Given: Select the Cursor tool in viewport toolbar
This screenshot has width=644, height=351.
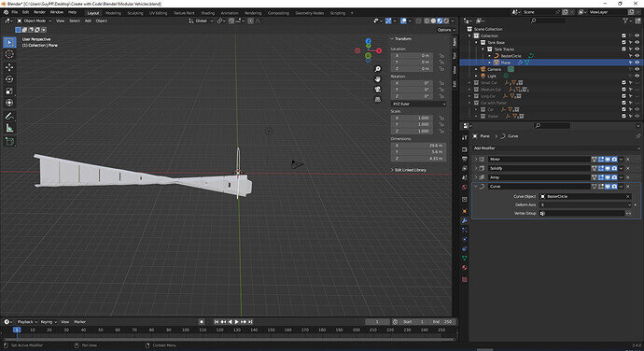Looking at the screenshot, I should click(x=9, y=54).
